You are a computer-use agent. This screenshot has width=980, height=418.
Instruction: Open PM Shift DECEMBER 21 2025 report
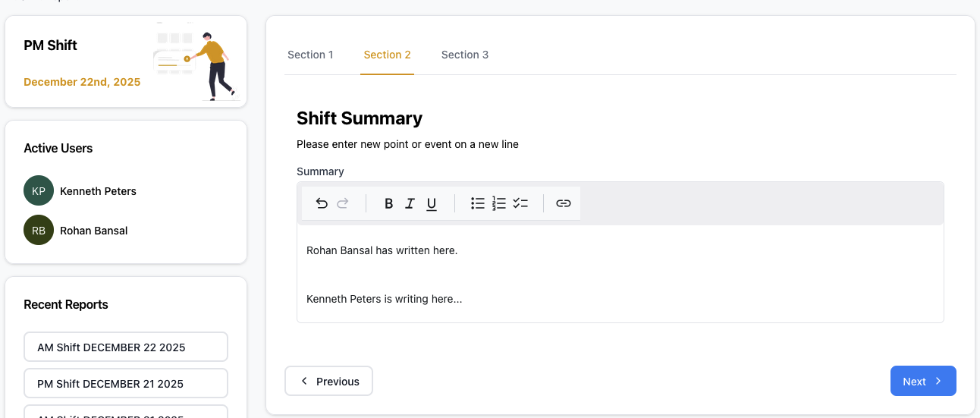coord(126,383)
